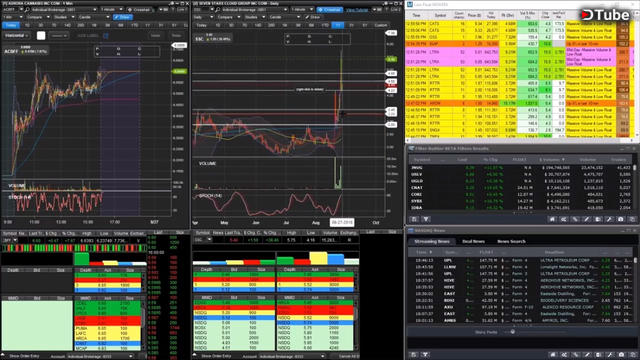Toggle the Axis Label checkbox
640x360 pixels.
tap(106, 36)
